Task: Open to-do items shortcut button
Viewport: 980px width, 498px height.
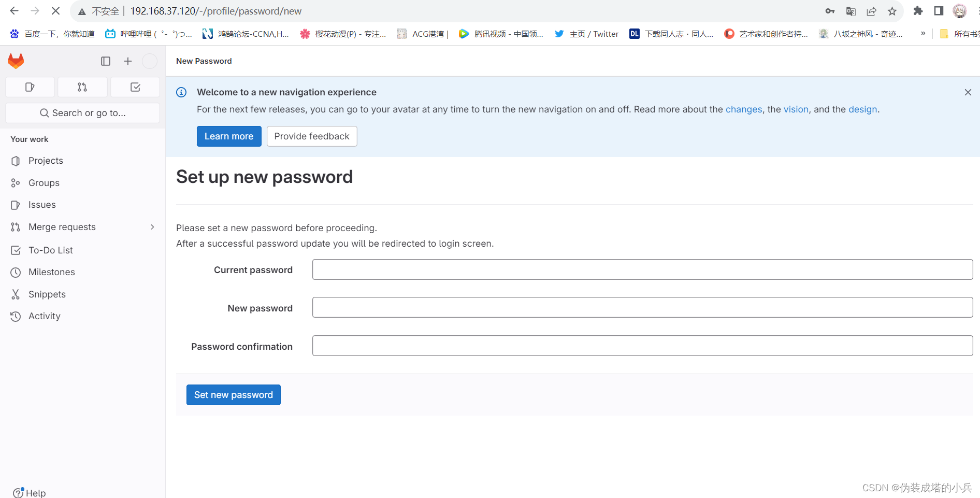Action: pos(135,87)
